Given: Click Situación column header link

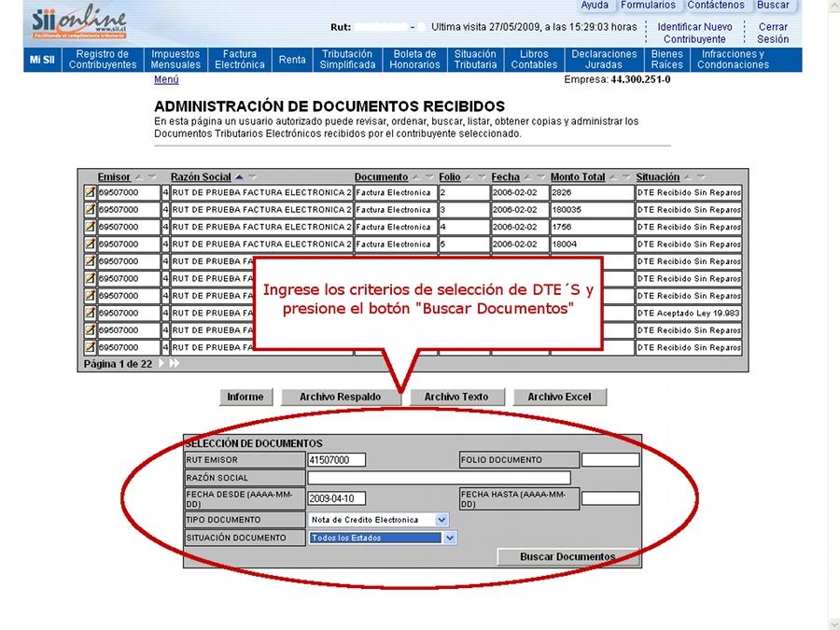Looking at the screenshot, I should coord(657,176).
